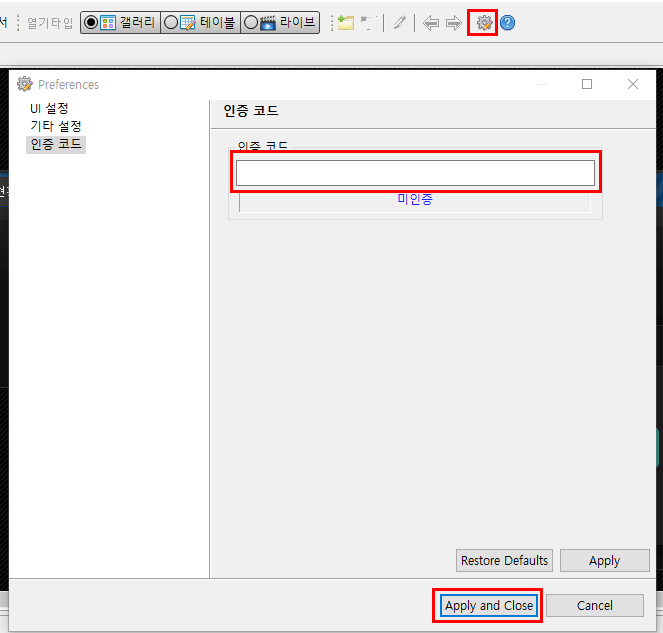This screenshot has height=633, width=663.
Task: Click the dashed selection toolbar icon
Action: pos(368,23)
